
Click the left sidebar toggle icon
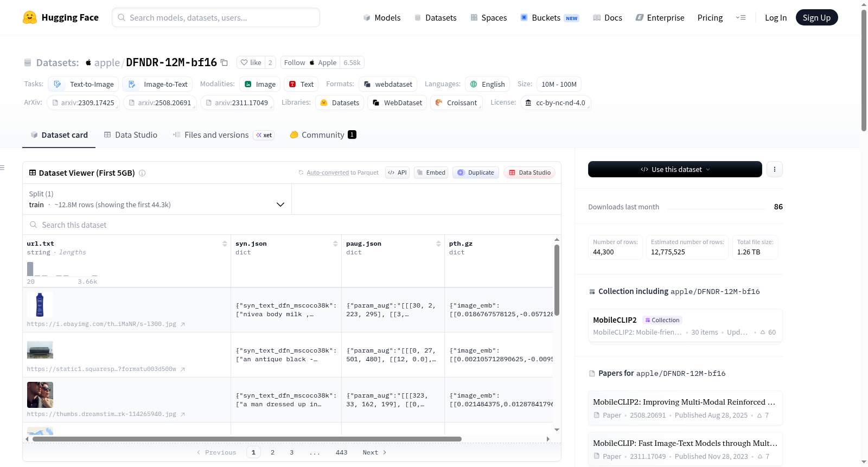point(2,168)
